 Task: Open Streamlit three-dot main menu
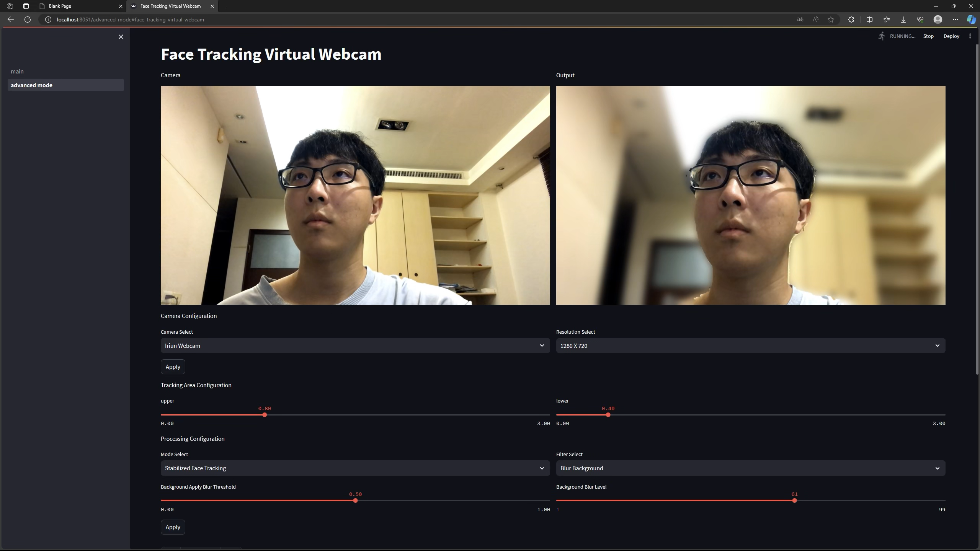click(x=970, y=36)
